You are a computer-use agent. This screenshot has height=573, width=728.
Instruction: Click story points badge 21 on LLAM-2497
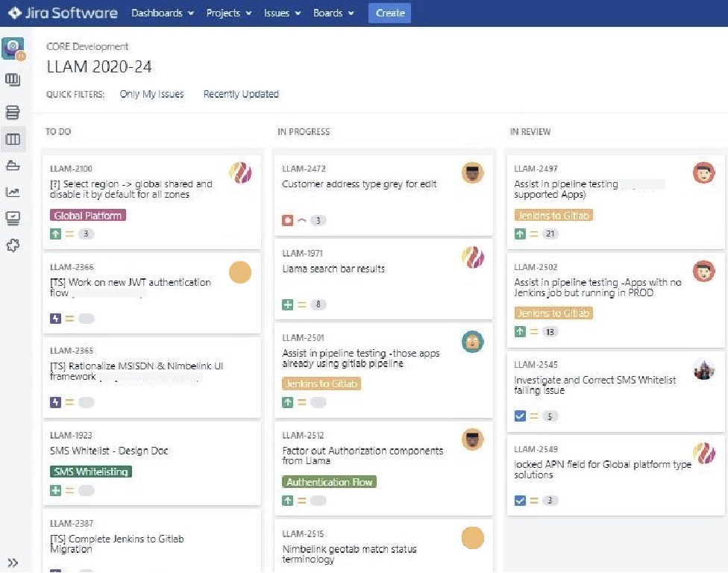point(550,234)
